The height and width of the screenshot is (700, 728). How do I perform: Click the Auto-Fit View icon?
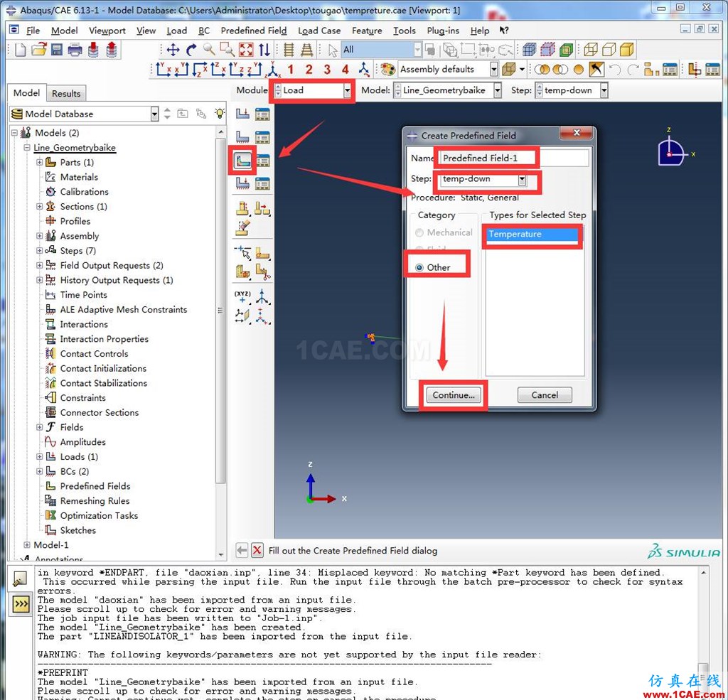point(246,50)
